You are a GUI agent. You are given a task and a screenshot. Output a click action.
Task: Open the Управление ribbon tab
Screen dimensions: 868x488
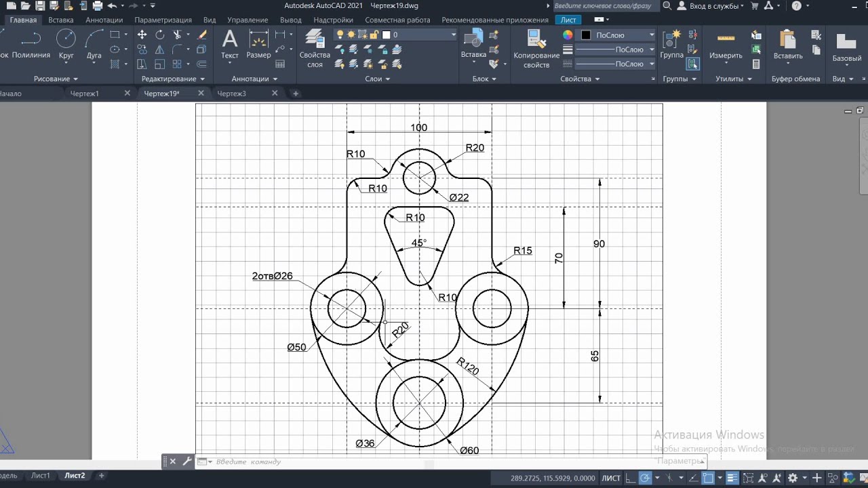[248, 20]
